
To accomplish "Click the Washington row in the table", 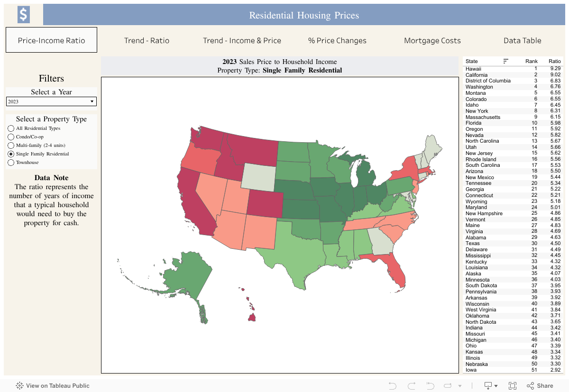I will click(514, 87).
